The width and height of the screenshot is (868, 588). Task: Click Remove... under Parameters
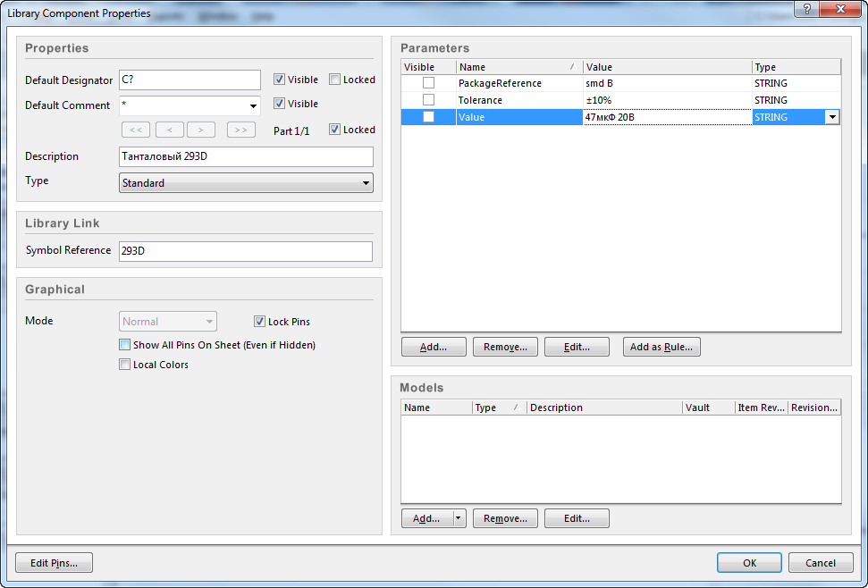point(505,347)
